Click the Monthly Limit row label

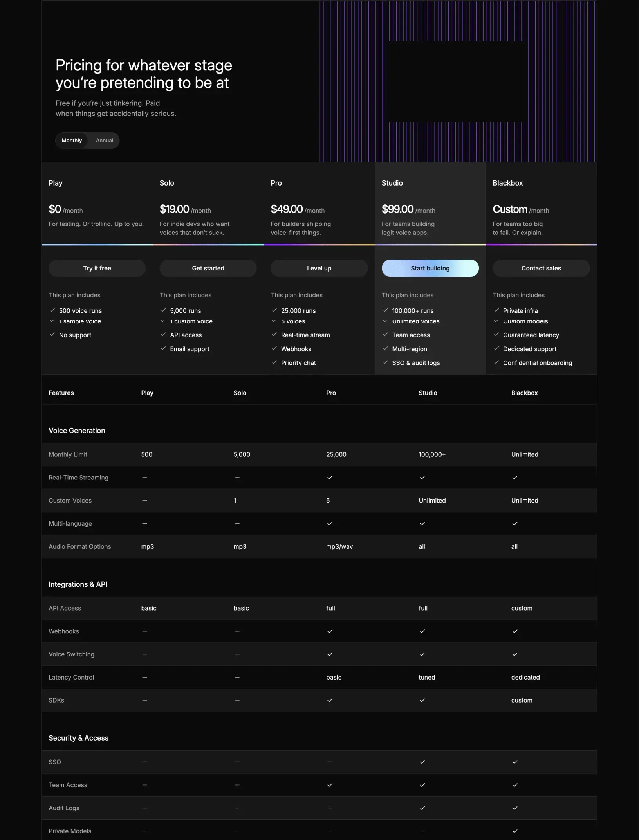tap(68, 454)
